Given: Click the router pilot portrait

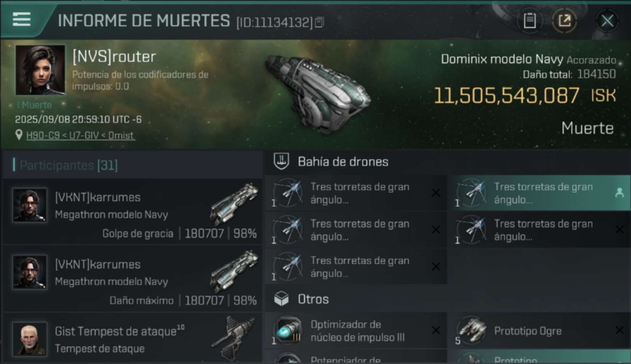Looking at the screenshot, I should [x=40, y=70].
